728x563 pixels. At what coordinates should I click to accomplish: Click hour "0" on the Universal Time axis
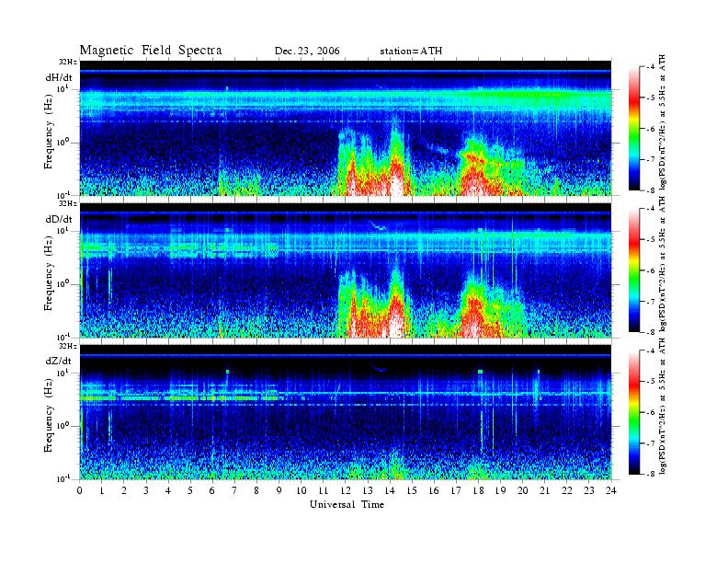pos(80,490)
